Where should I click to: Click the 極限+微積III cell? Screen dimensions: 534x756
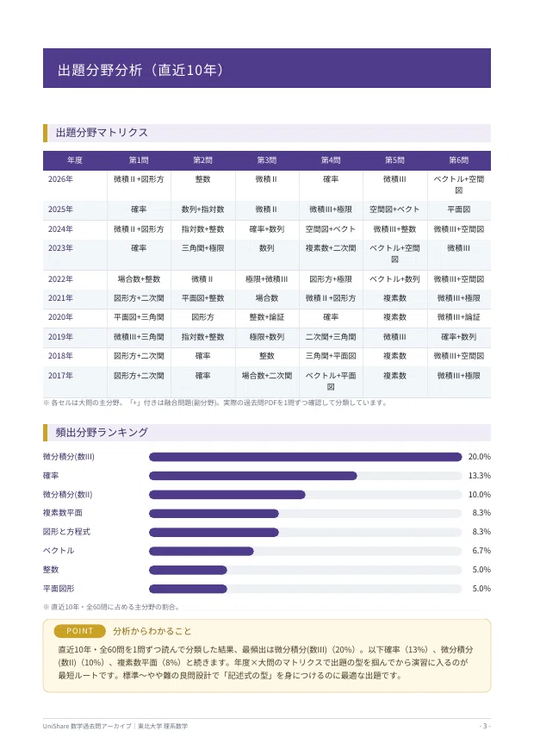point(267,278)
